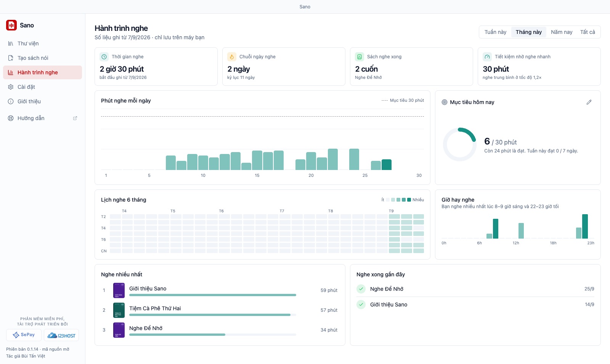This screenshot has width=610, height=364.
Task: Click the "Tiệm Cà Phê Thứ Hai" title
Action: 155,308
